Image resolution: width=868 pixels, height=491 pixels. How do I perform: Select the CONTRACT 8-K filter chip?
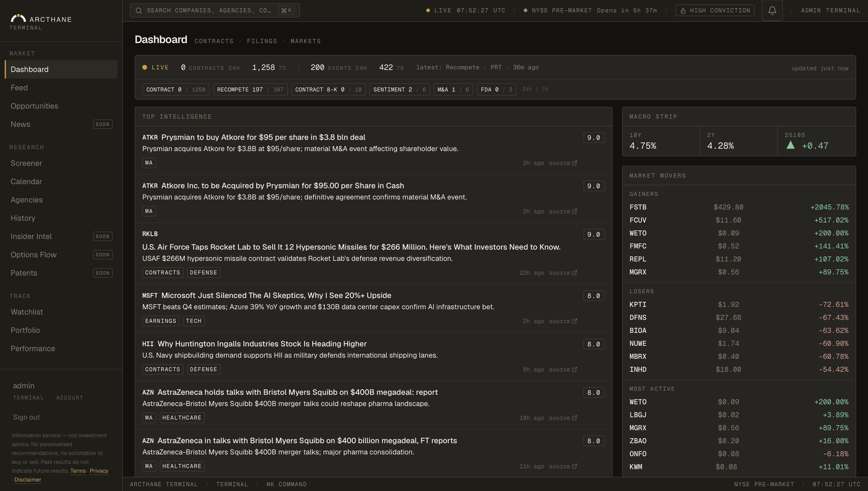[x=328, y=89]
